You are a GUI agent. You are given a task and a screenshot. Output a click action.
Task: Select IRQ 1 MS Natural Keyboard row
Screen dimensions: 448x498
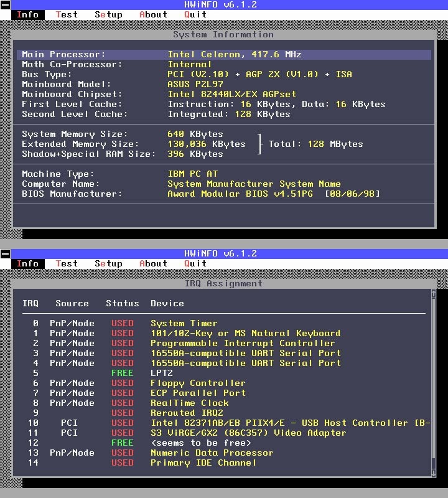click(224, 333)
